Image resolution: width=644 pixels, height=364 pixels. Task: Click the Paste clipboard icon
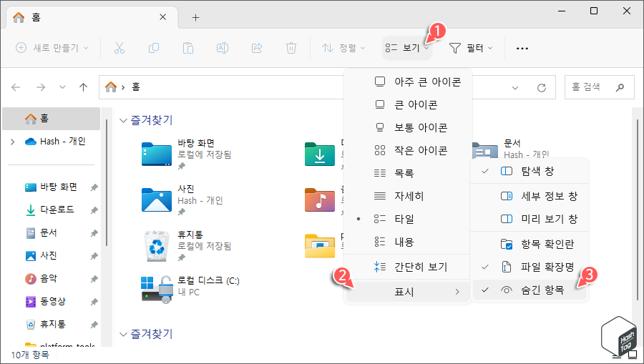188,48
